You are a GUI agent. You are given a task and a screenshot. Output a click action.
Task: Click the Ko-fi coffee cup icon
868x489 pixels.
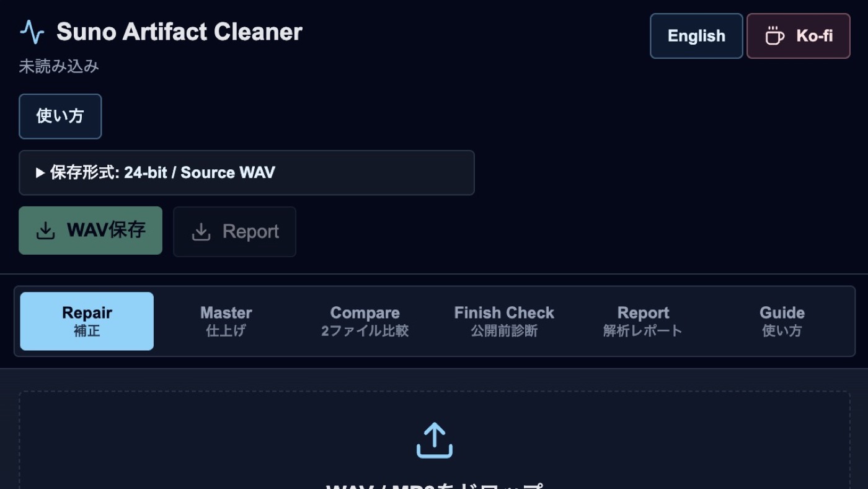point(774,36)
